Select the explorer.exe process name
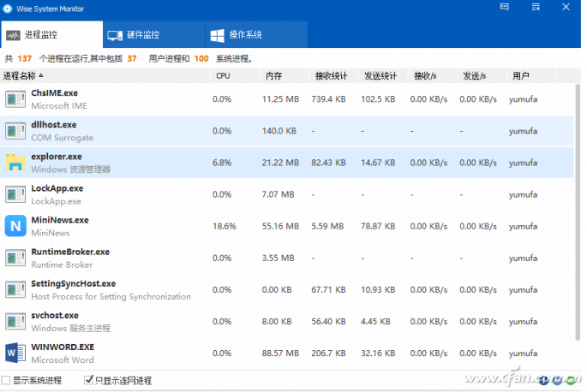The image size is (587, 392). (57, 157)
